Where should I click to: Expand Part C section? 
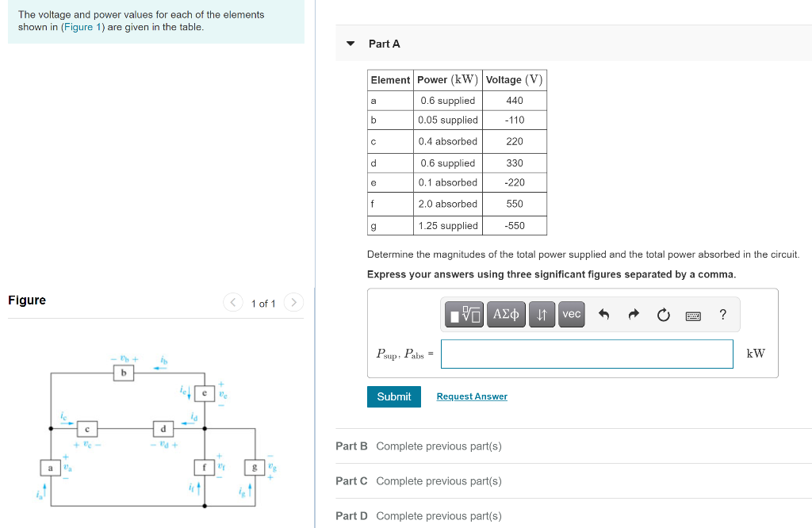(x=351, y=480)
